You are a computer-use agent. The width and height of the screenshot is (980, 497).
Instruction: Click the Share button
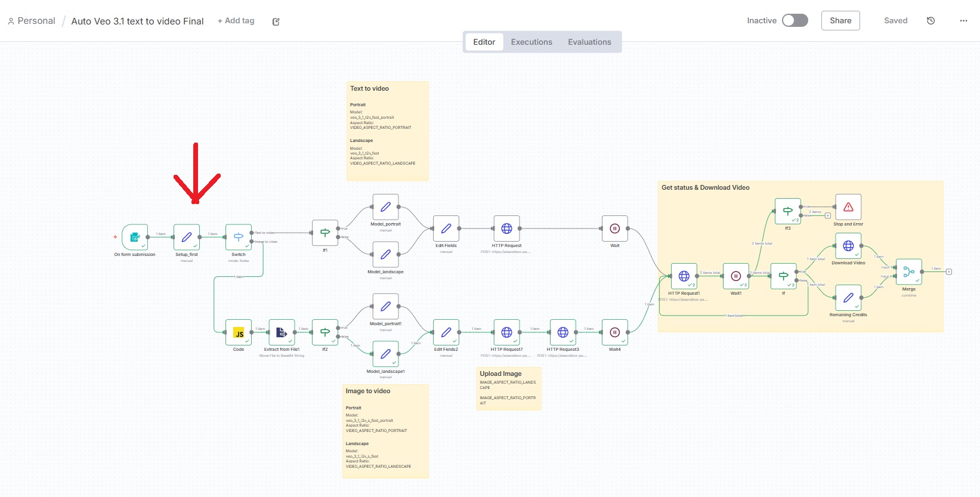click(840, 21)
